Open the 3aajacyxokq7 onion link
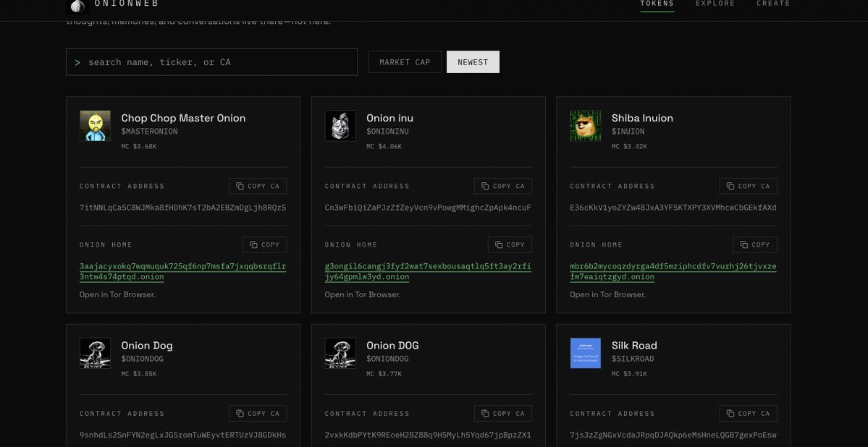The image size is (868, 447). tap(182, 272)
